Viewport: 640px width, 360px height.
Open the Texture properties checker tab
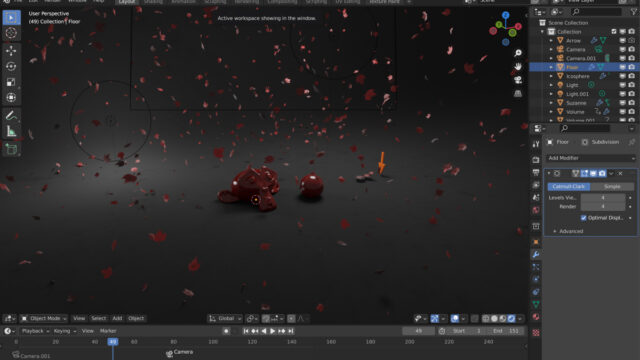[x=536, y=333]
